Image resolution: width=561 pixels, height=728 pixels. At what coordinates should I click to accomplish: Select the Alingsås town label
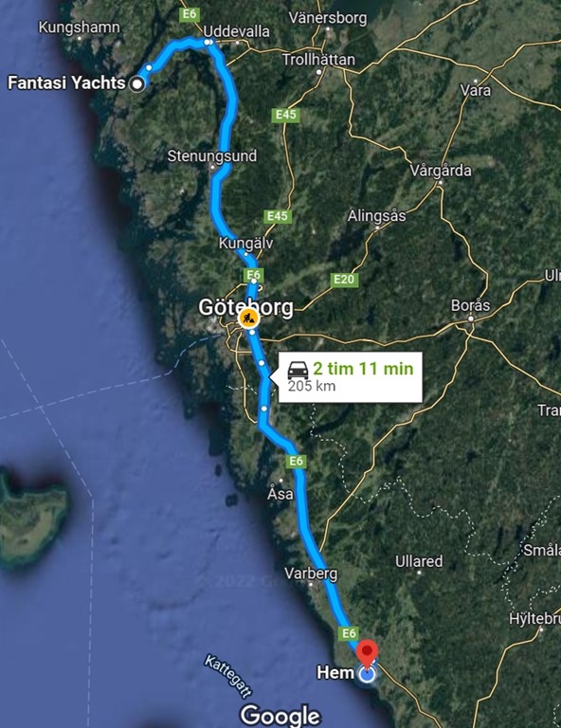376,216
